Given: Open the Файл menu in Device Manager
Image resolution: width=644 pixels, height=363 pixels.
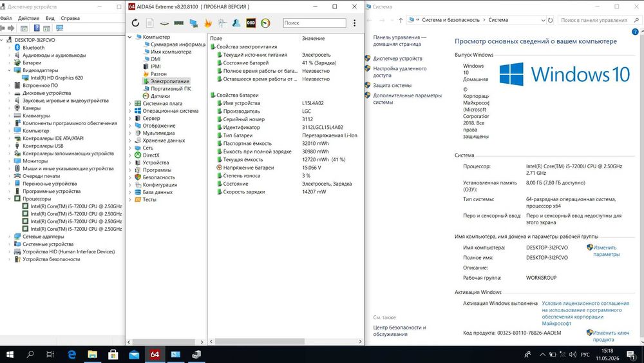Looking at the screenshot, I should pyautogui.click(x=6, y=18).
